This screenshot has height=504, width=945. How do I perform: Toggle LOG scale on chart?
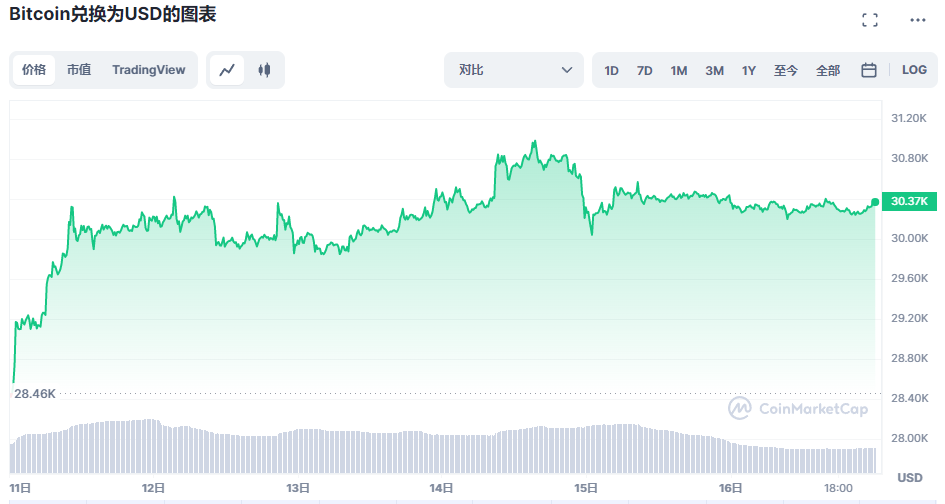pos(914,70)
